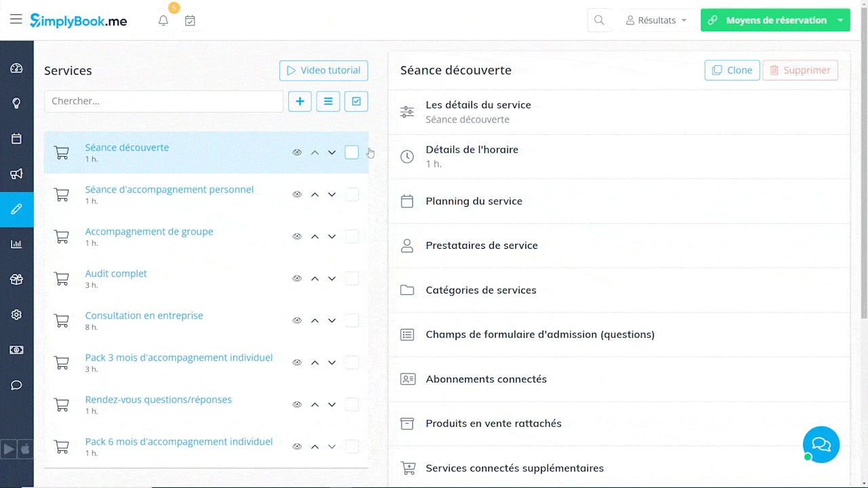Open Prestataires de service section
Viewport: 868px width, 488px height.
tap(618, 245)
